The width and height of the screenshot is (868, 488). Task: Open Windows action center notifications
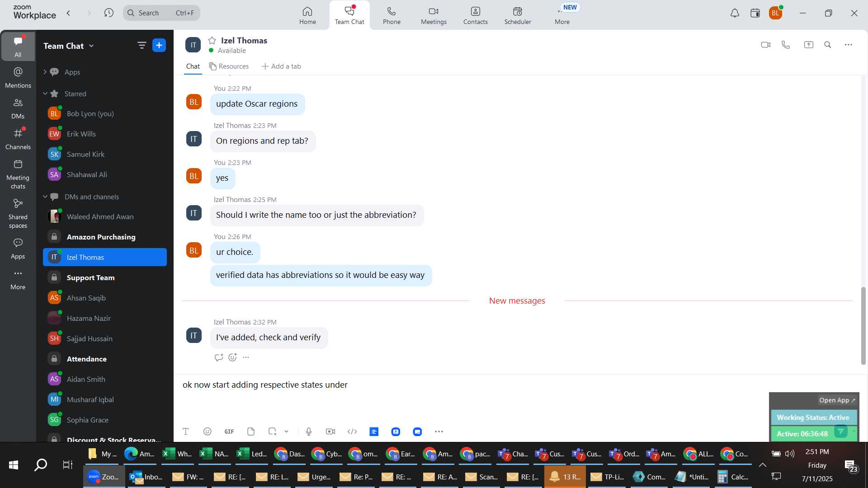(x=852, y=466)
